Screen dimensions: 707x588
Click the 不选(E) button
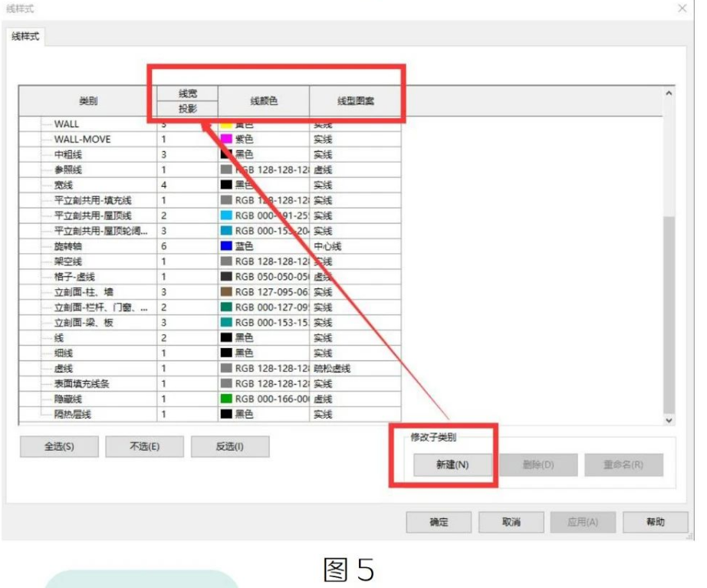145,446
